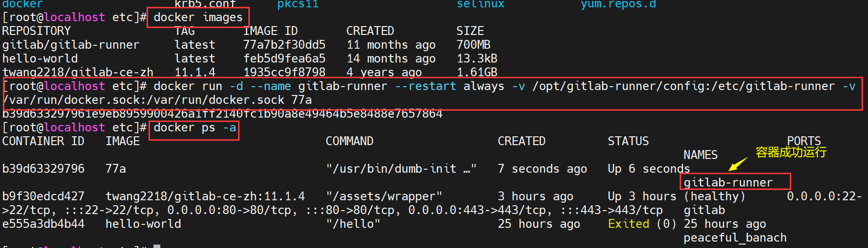Click container name gitlab-runner
The image size is (868, 248).
[x=728, y=183]
